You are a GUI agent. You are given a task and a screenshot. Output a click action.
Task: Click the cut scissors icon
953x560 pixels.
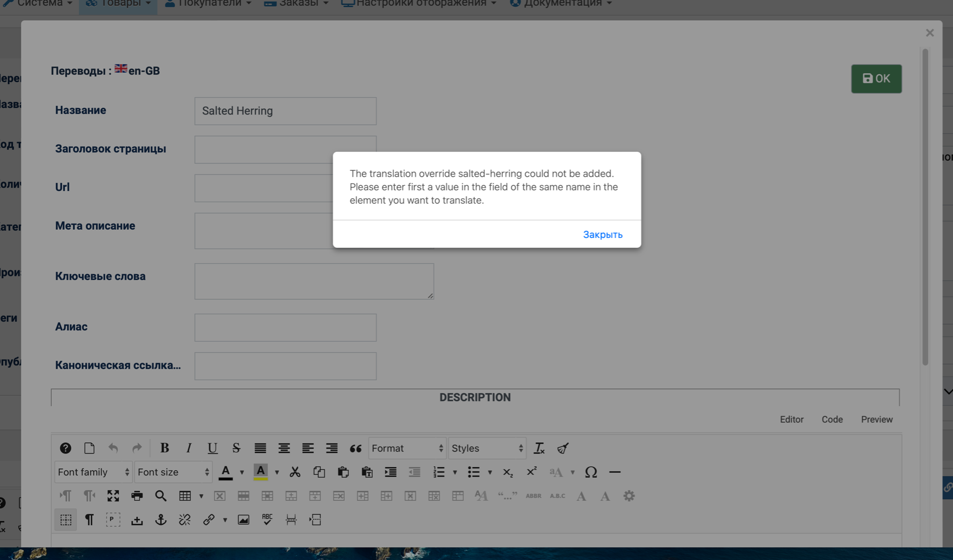point(295,472)
